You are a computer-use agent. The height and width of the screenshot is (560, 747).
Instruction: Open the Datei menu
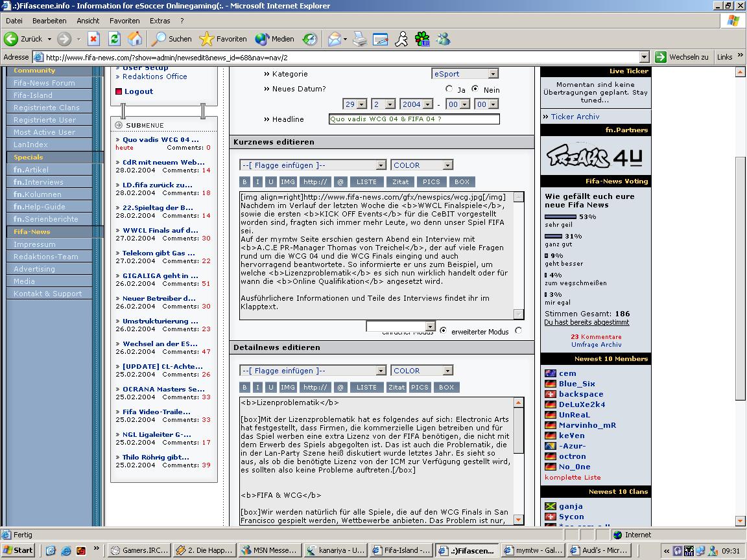pos(14,21)
